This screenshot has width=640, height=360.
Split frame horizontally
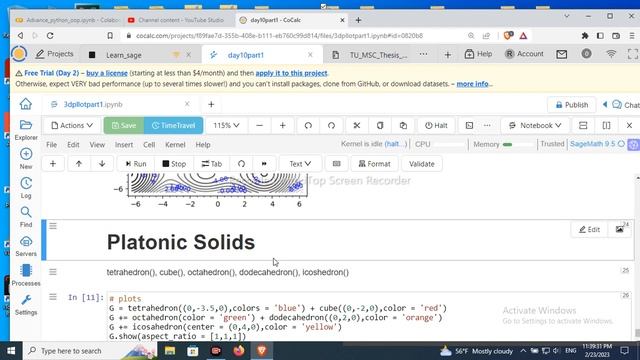[583, 125]
